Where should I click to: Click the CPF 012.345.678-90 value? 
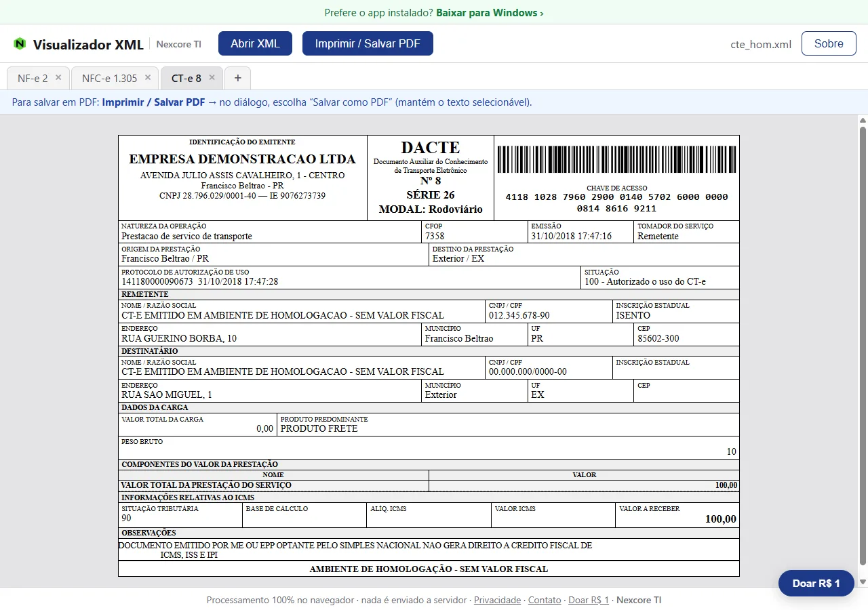click(519, 315)
